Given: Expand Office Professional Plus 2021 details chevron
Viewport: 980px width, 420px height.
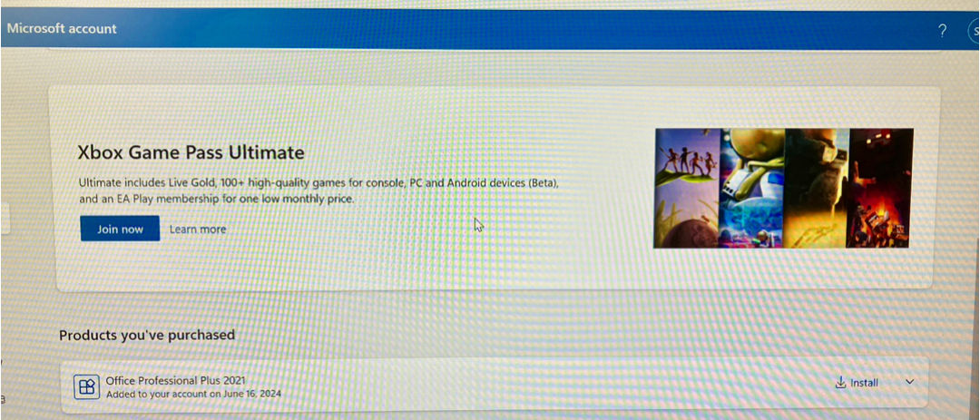Looking at the screenshot, I should pyautogui.click(x=909, y=382).
